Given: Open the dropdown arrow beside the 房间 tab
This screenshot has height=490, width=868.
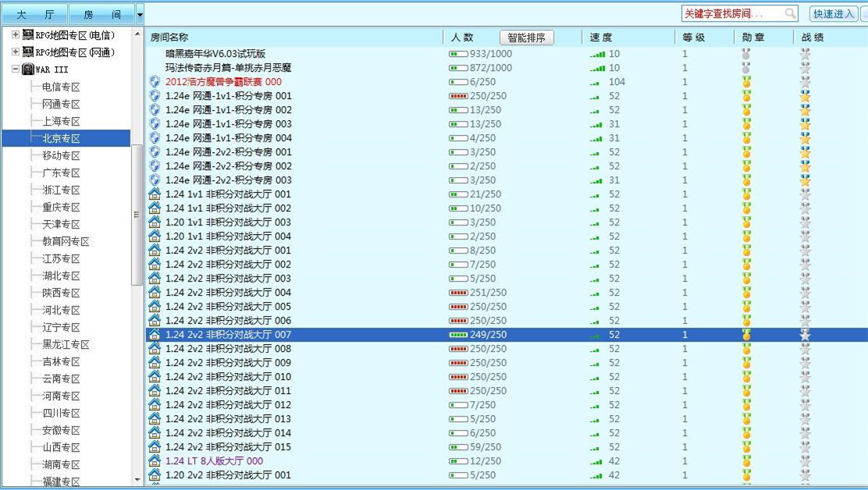Looking at the screenshot, I should click(x=139, y=13).
